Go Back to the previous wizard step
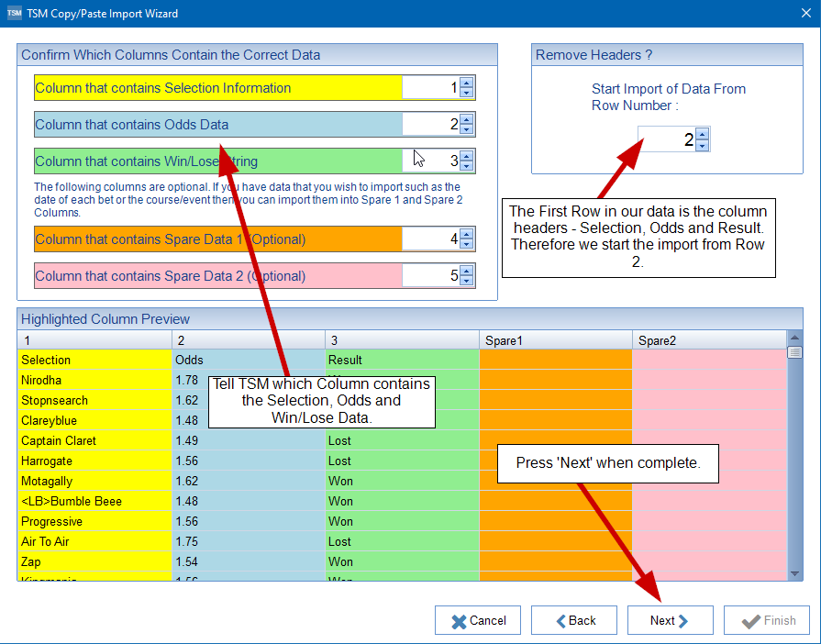821x644 pixels. [x=574, y=620]
